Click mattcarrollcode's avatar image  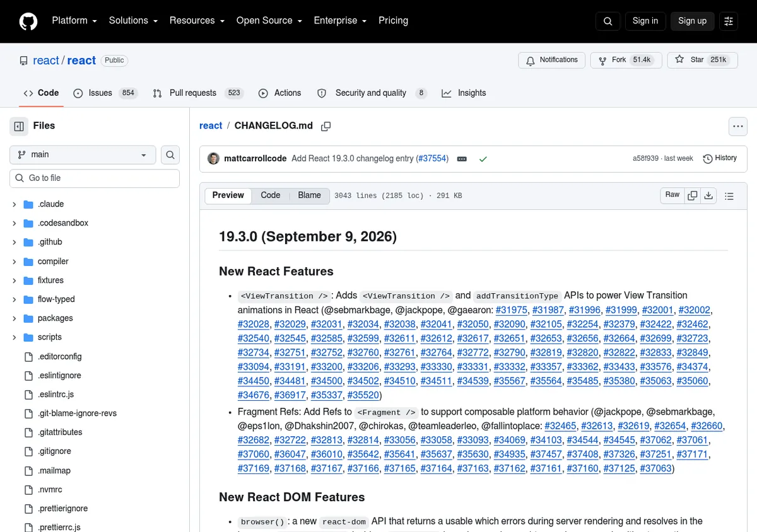tap(214, 159)
